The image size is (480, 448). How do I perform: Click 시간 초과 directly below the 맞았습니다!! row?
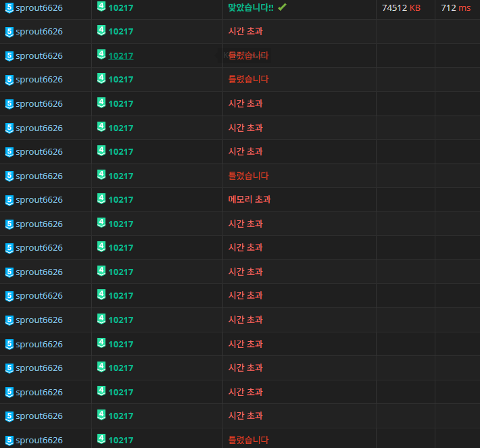coord(245,31)
